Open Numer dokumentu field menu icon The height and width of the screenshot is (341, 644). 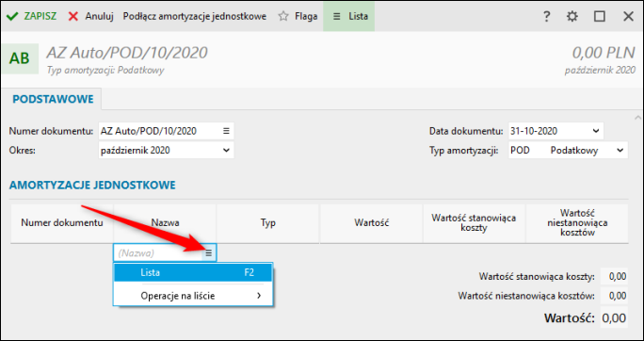point(226,131)
